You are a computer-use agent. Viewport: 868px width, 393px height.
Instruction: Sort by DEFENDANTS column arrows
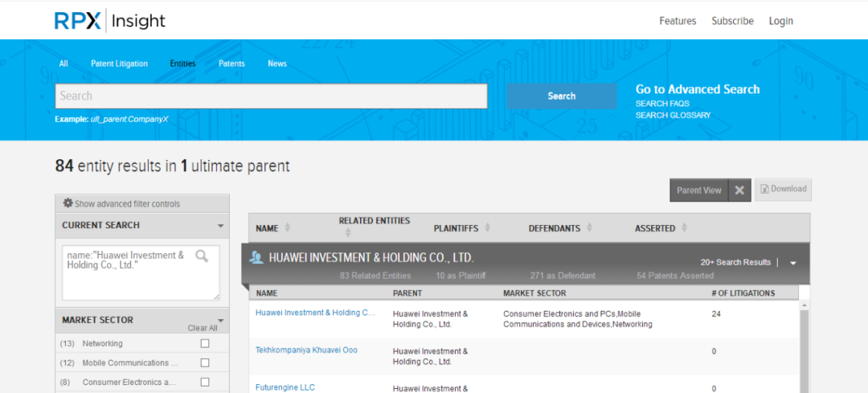pos(590,227)
